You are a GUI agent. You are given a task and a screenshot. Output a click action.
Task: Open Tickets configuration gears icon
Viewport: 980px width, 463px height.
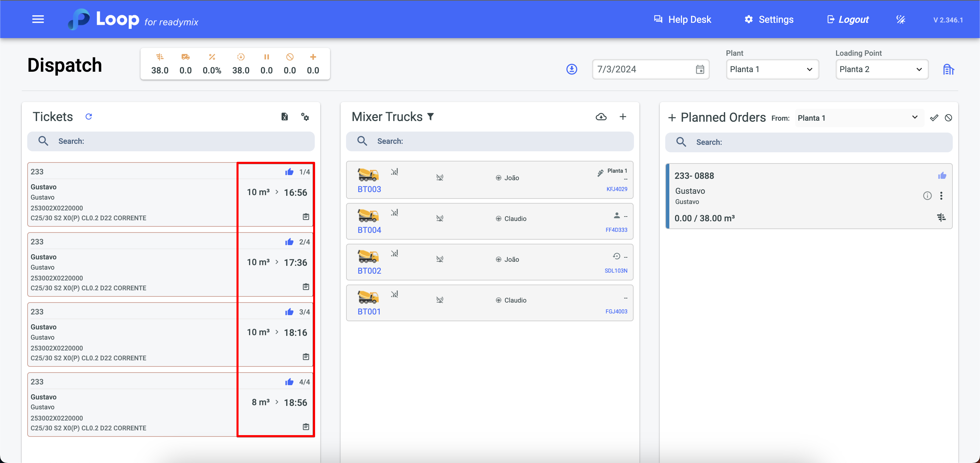click(305, 117)
